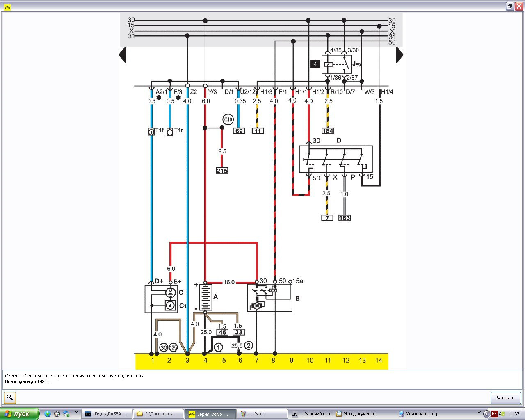Image resolution: width=525 pixels, height=420 pixels.
Task: Click the green tray icon beside the clock
Action: (502, 414)
